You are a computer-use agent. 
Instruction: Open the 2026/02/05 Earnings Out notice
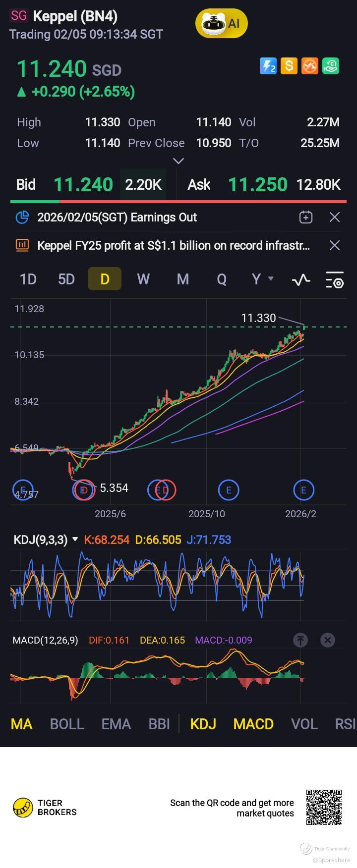[117, 217]
